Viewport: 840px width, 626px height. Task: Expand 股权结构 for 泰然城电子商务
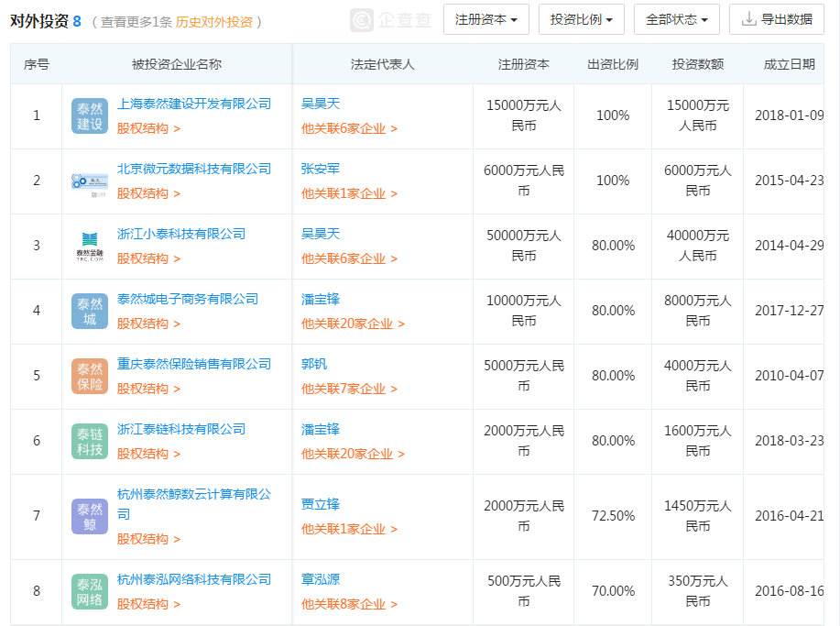click(148, 324)
